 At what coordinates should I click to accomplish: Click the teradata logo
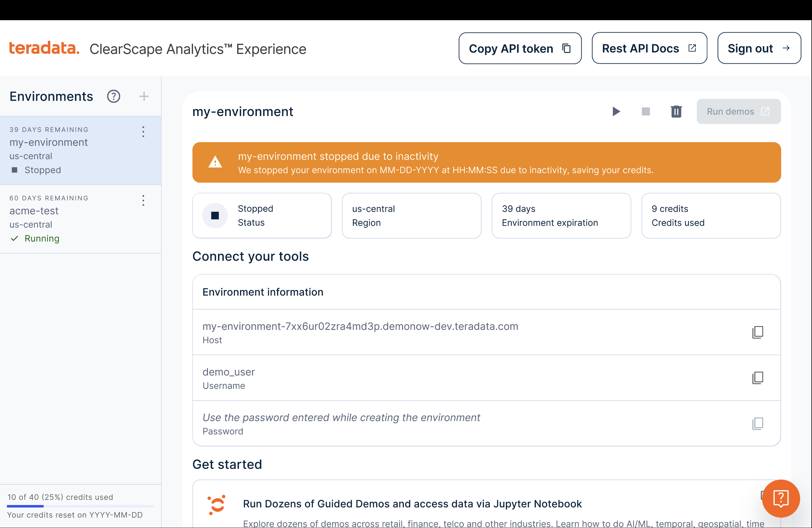pyautogui.click(x=44, y=48)
